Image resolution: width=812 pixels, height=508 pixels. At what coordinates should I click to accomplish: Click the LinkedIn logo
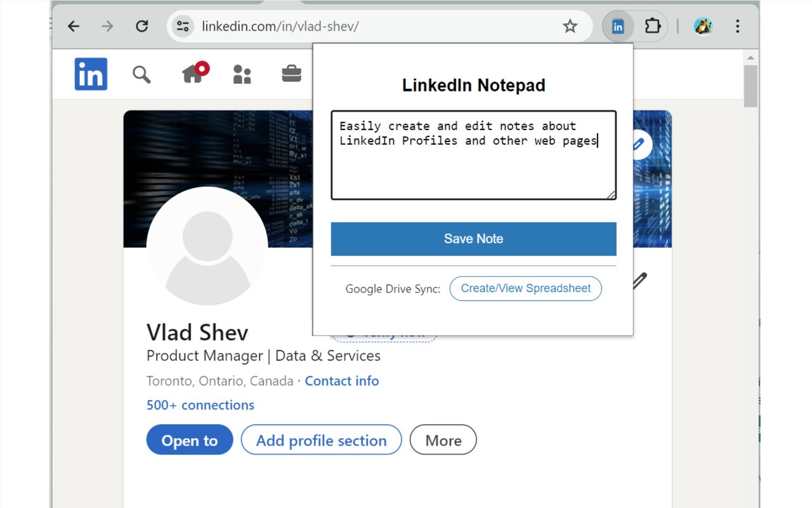[x=91, y=74]
